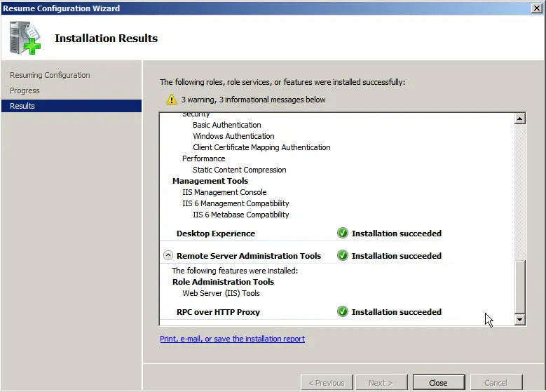Click IIS 6 Metabase Compatibility item
Screen dimensions: 546x392
coord(240,215)
